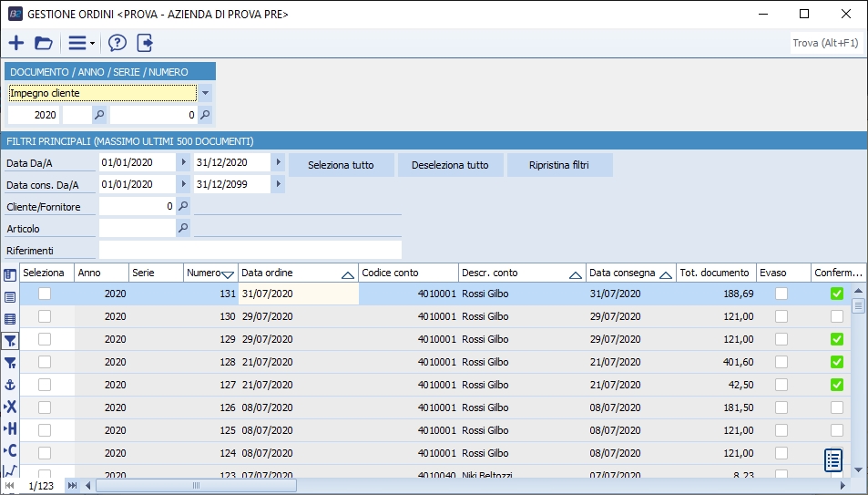Uncheck the Confermato checkbox for order 129

(836, 339)
